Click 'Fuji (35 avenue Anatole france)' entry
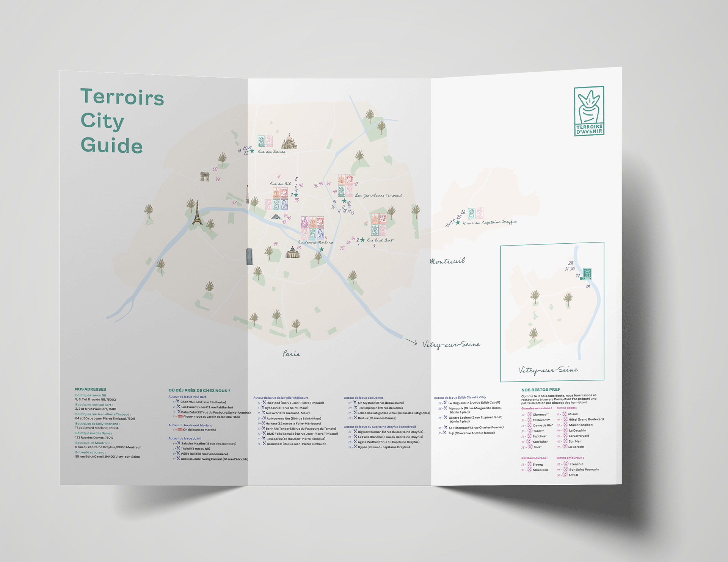 coord(471,433)
